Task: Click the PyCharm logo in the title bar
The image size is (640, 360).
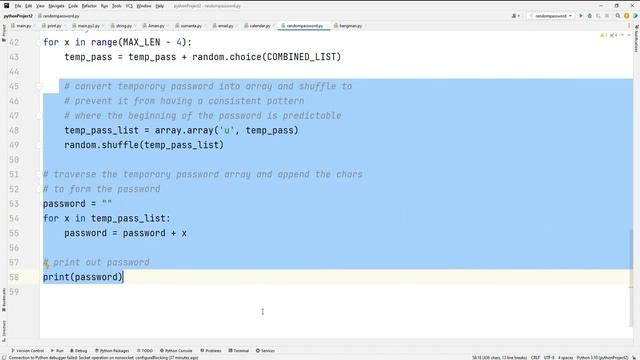Action: coord(6,6)
